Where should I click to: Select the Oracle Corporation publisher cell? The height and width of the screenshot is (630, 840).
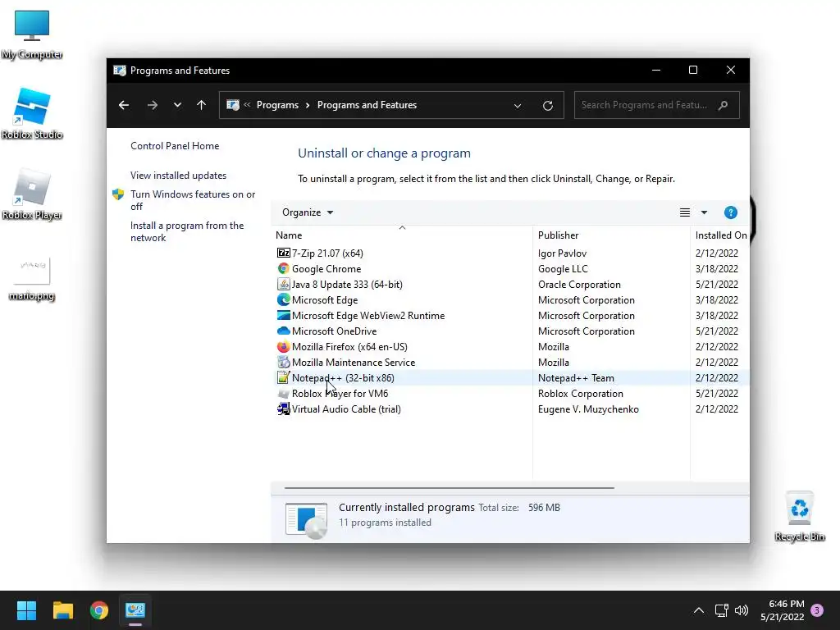click(579, 285)
